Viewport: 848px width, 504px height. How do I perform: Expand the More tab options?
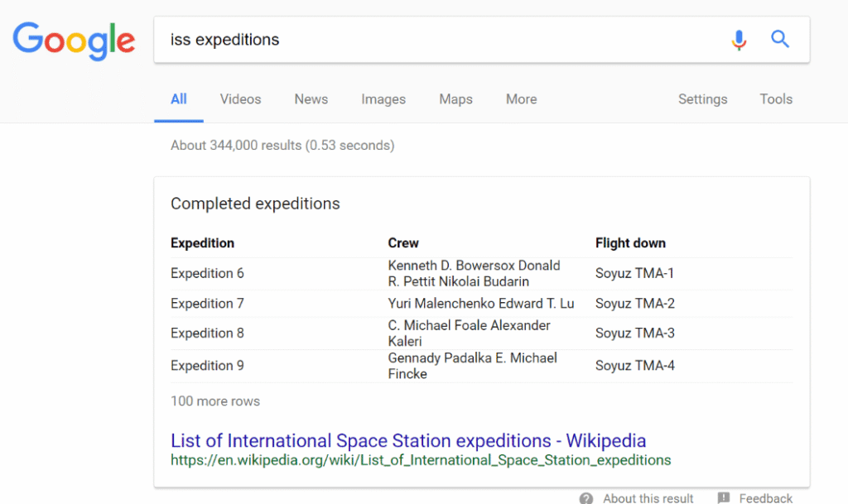[521, 98]
